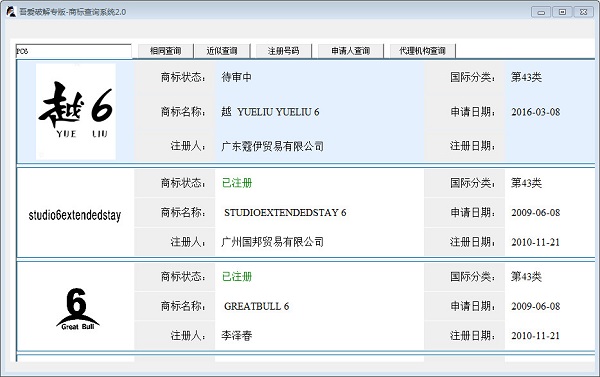600x377 pixels.
Task: Click the application icon in title bar
Action: click(x=11, y=12)
